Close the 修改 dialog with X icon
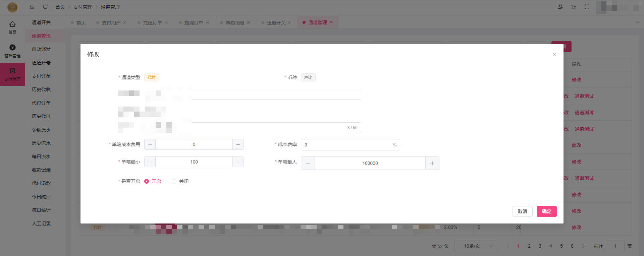 554,54
